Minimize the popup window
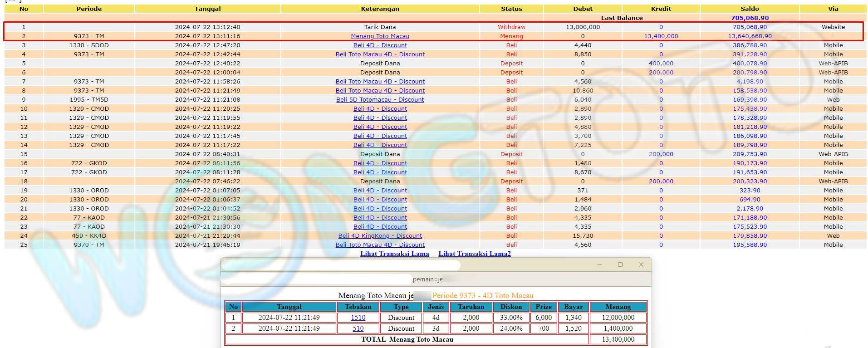The width and height of the screenshot is (868, 348). pos(599,265)
